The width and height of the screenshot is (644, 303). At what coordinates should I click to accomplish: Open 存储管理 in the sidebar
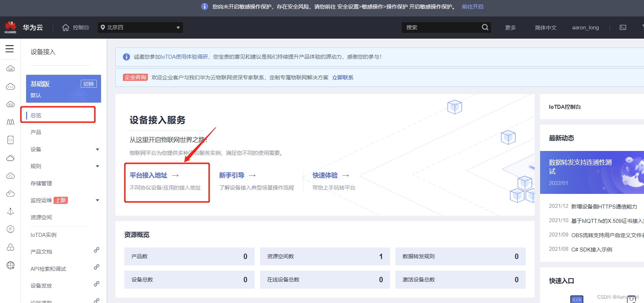(41, 184)
